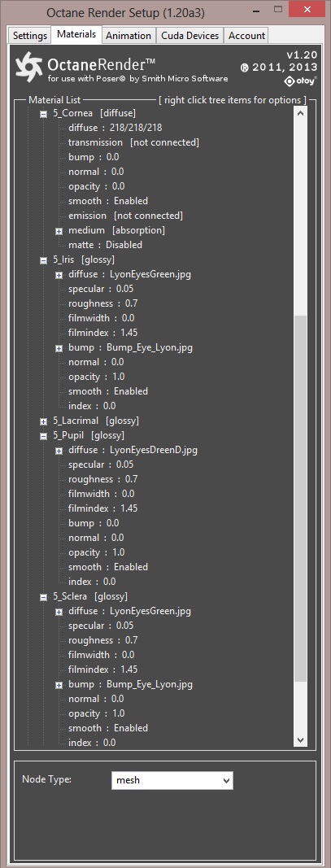Viewport: 331px width, 868px height.
Task: Select the emission [not connected] row
Action: click(125, 216)
